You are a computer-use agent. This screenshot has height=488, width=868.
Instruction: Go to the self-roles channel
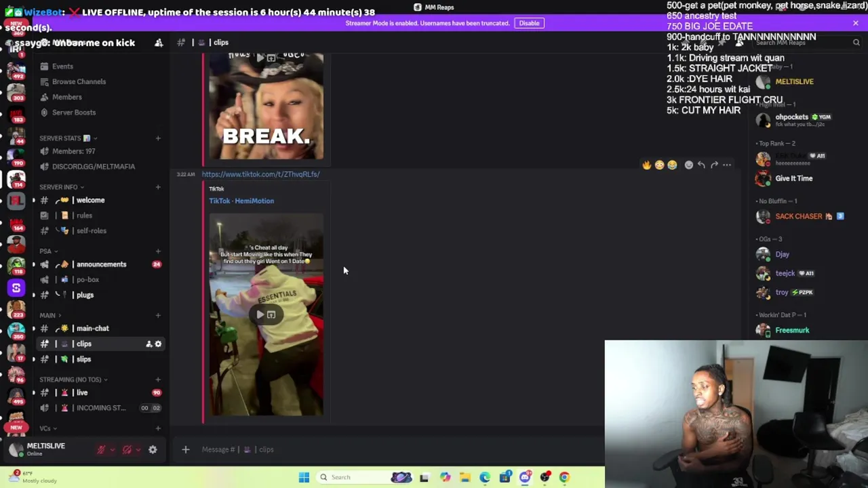tap(100, 230)
